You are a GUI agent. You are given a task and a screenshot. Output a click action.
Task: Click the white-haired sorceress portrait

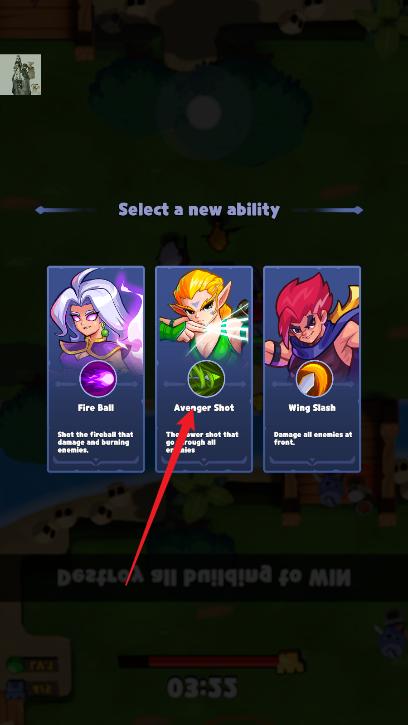[x=96, y=317]
